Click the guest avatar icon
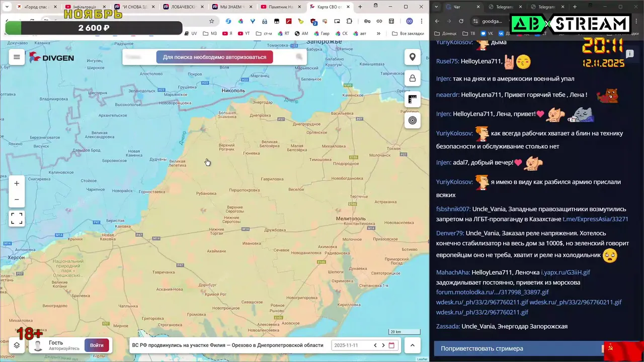644x362 pixels. pos(38,346)
